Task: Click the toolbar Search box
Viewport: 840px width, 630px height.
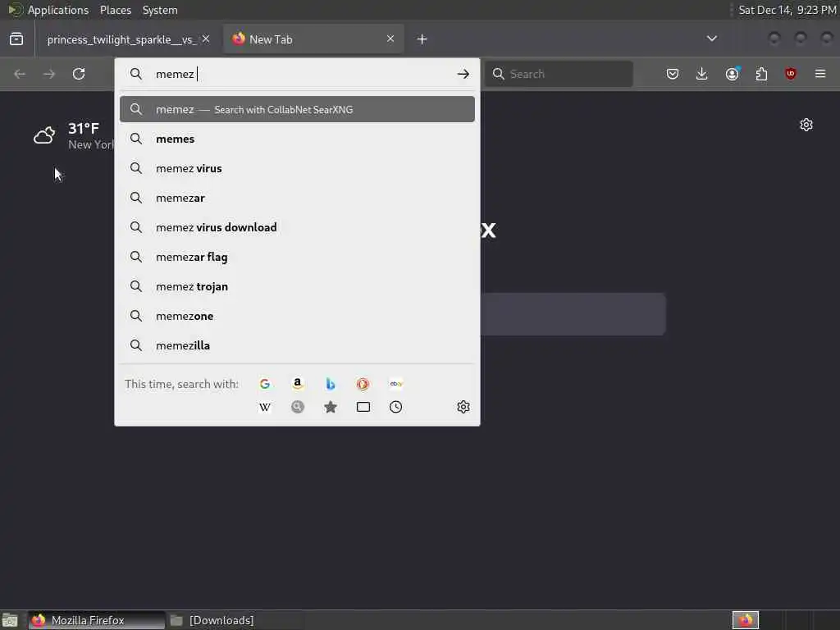Action: (559, 74)
